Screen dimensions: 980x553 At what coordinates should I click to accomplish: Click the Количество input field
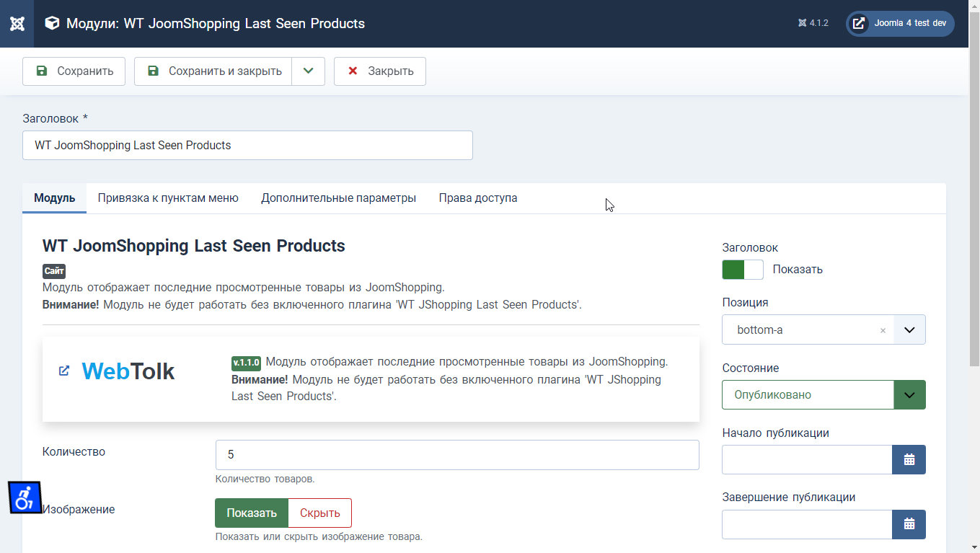pos(457,455)
